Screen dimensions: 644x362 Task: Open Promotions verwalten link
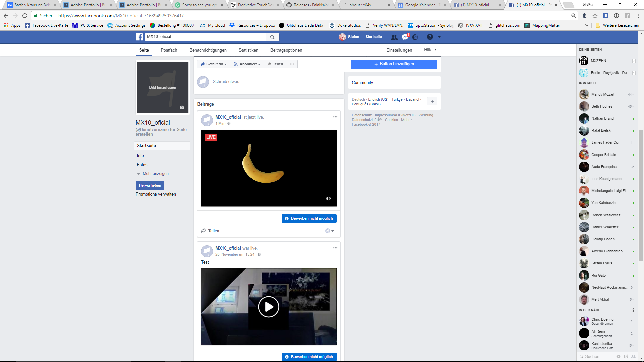point(156,194)
